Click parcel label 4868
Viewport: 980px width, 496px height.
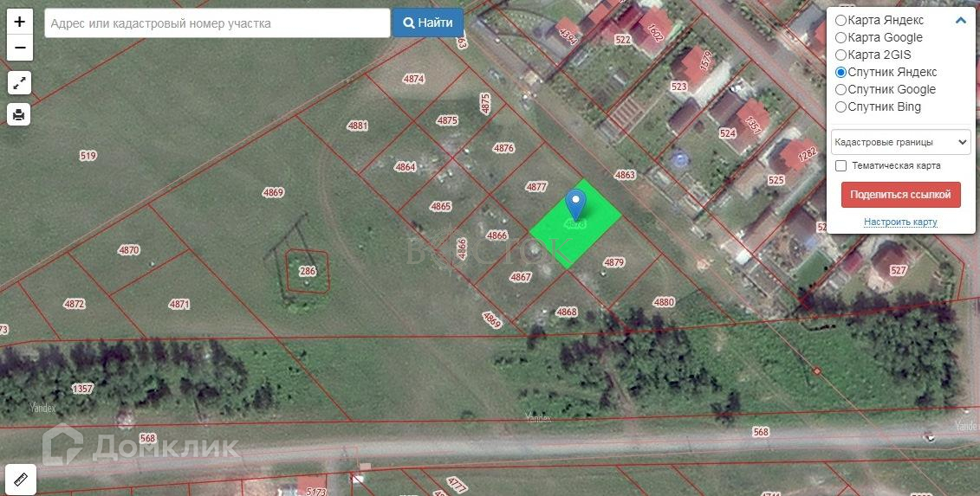coord(566,312)
